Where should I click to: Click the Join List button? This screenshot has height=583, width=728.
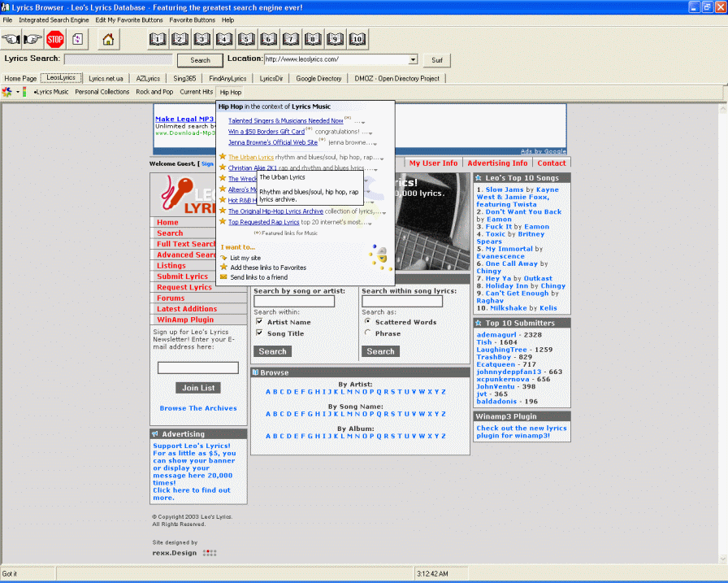[x=198, y=388]
